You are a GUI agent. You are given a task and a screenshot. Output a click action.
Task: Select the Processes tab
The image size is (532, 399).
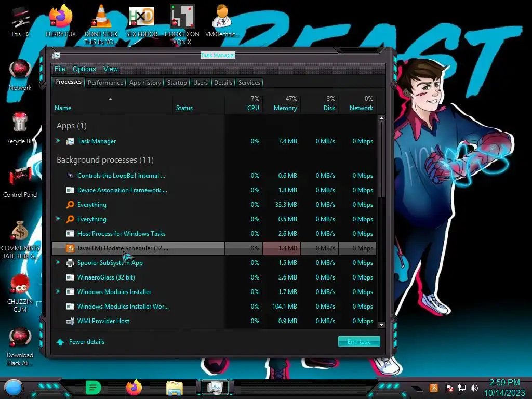[x=68, y=82]
